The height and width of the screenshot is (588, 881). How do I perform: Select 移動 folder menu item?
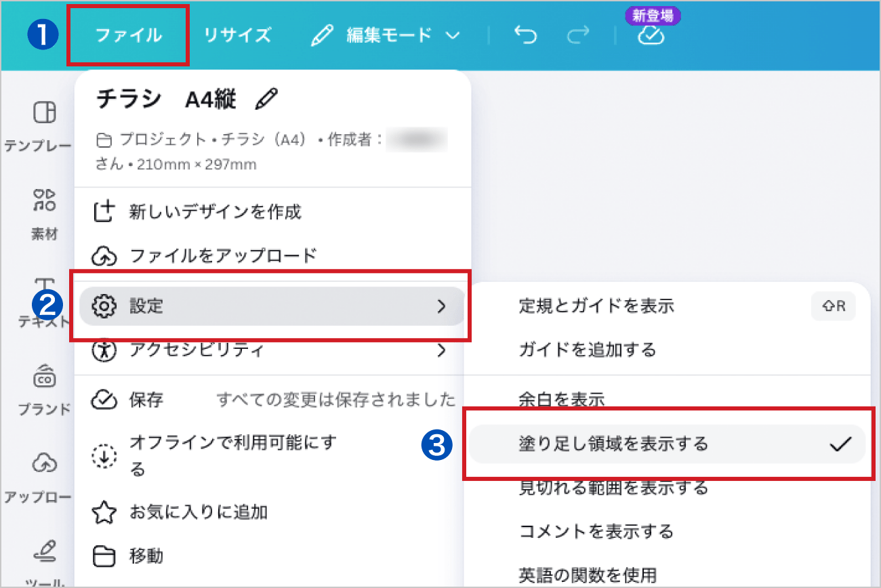(271, 556)
